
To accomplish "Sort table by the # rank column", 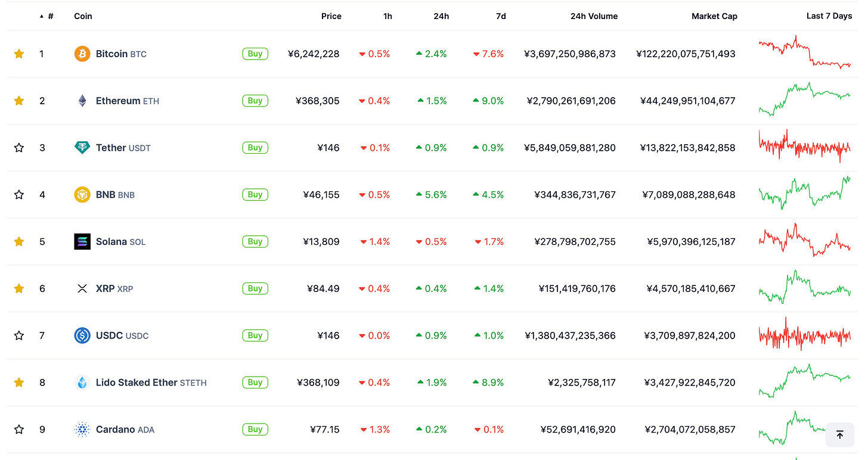I will click(47, 16).
